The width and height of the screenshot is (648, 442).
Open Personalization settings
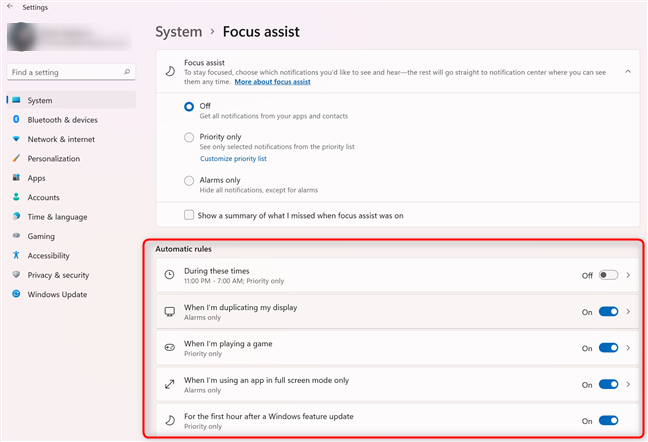[71, 158]
